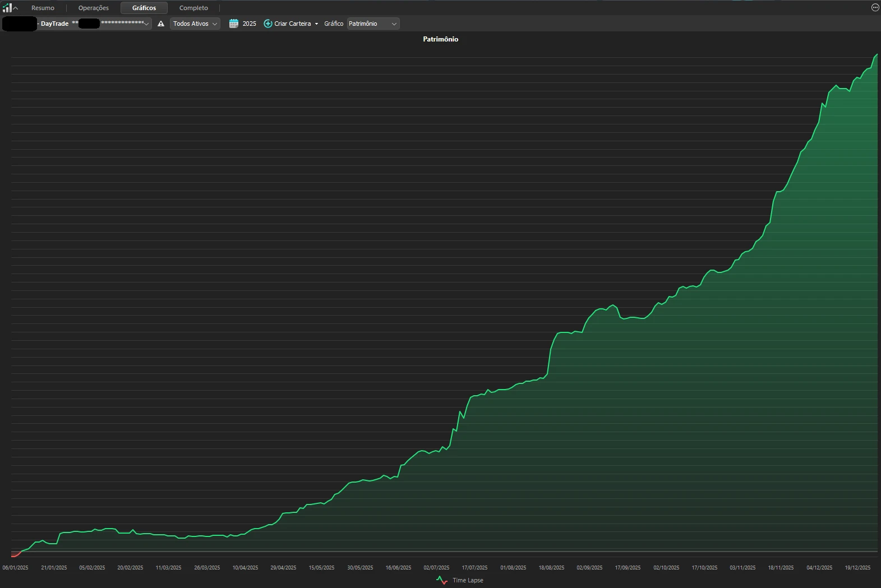Image resolution: width=881 pixels, height=588 pixels.
Task: Click the Patrimônio chart title
Action: pos(441,39)
